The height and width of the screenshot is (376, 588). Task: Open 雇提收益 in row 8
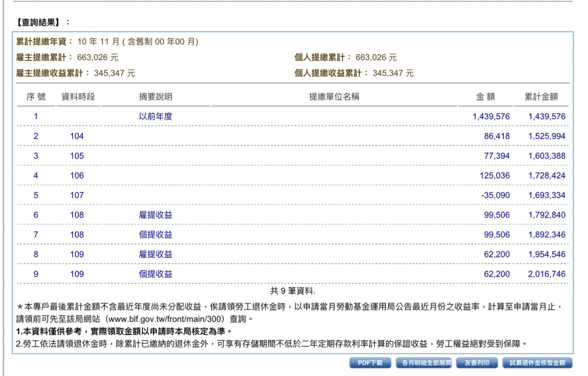[156, 255]
